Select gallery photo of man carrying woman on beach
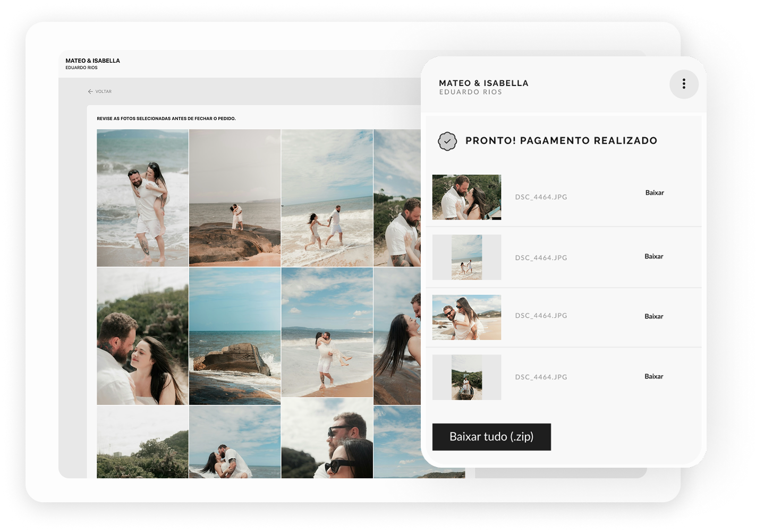The image size is (764, 532). [x=327, y=333]
